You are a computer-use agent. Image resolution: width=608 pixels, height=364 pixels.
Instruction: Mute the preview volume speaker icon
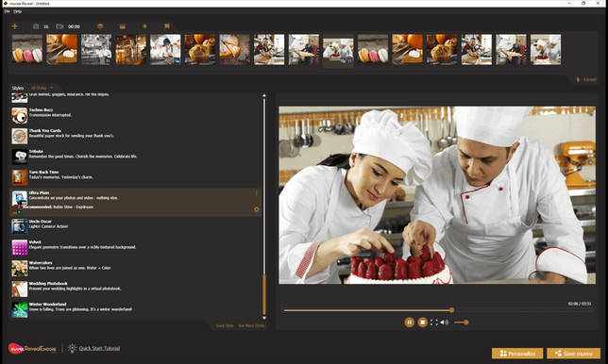444,323
